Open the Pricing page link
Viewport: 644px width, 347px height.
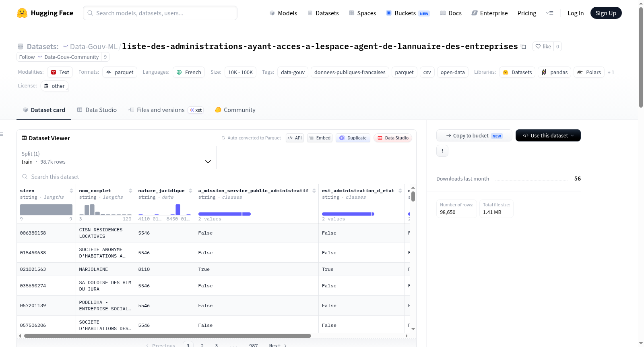pos(526,13)
